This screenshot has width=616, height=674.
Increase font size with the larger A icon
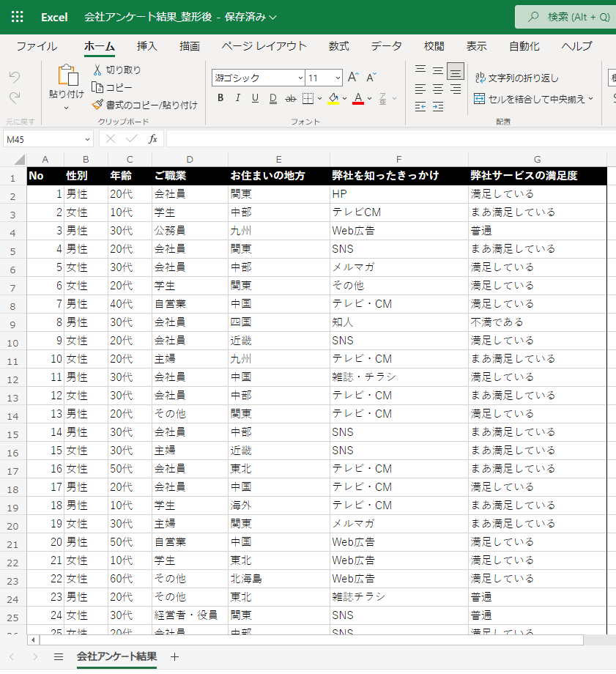[353, 77]
